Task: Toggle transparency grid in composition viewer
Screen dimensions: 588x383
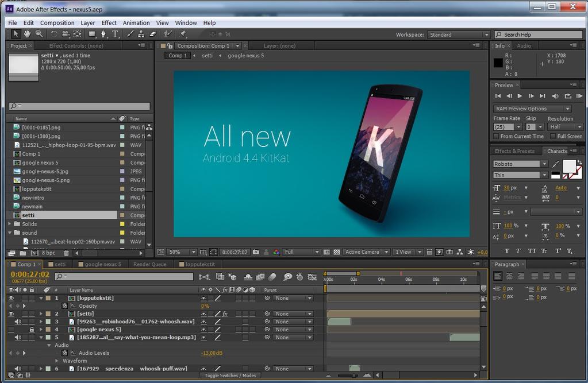Action: (x=337, y=252)
